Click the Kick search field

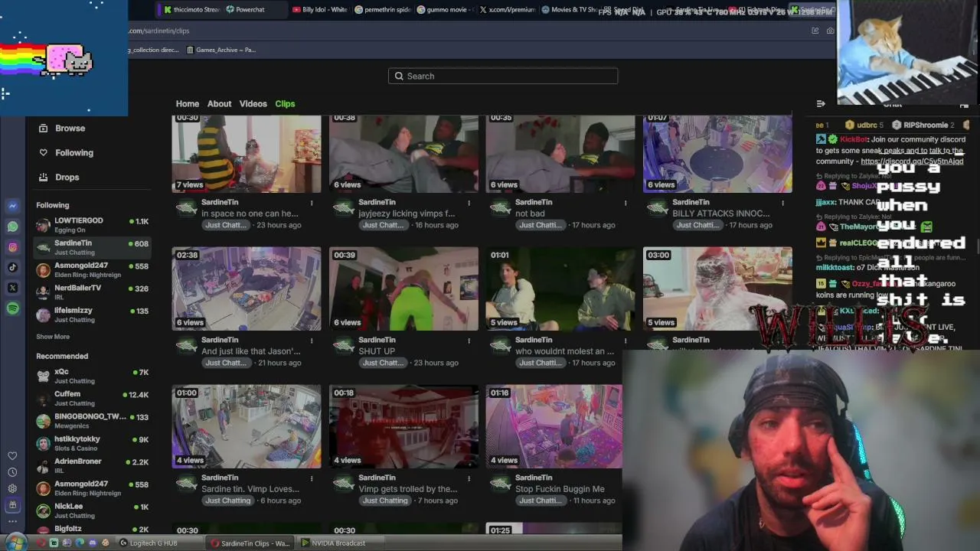503,76
